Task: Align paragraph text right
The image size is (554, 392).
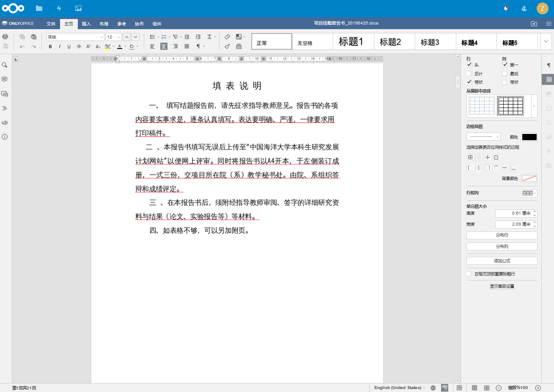Action: tap(175, 46)
